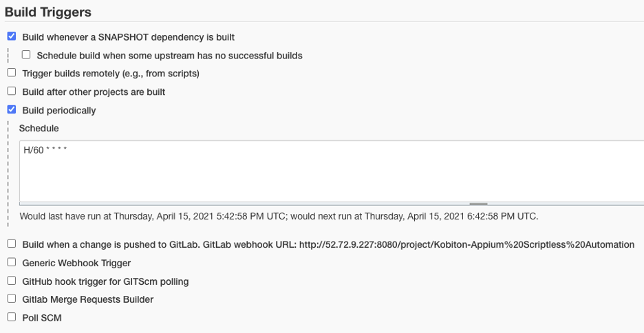Grab the Schedule text area resize handle
This screenshot has height=333, width=644.
[478, 204]
